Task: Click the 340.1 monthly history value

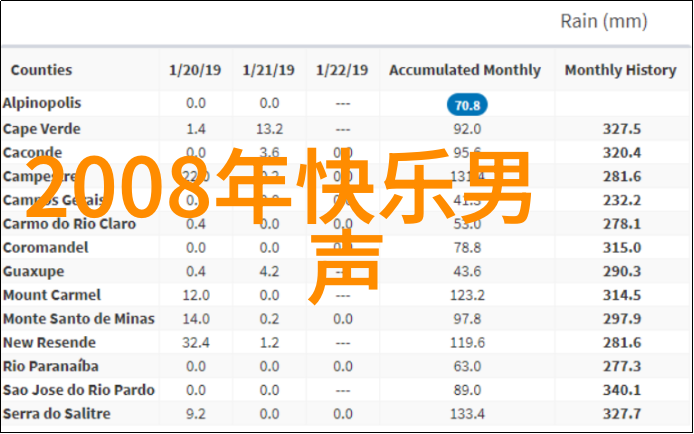Action: point(621,390)
